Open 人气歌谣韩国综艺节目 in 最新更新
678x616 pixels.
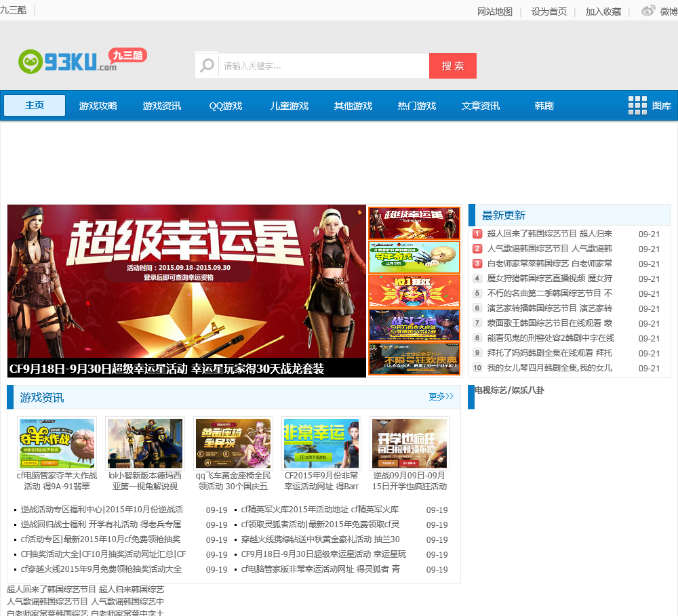click(x=550, y=249)
